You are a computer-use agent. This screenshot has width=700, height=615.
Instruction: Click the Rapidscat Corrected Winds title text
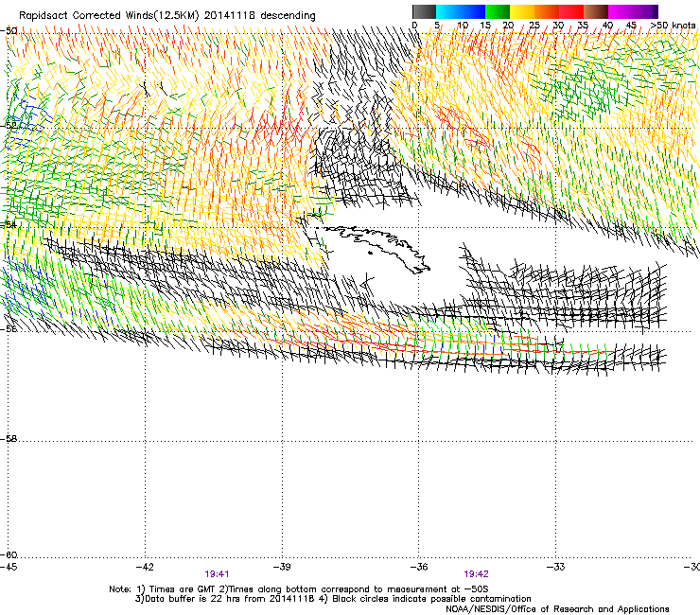pos(167,16)
